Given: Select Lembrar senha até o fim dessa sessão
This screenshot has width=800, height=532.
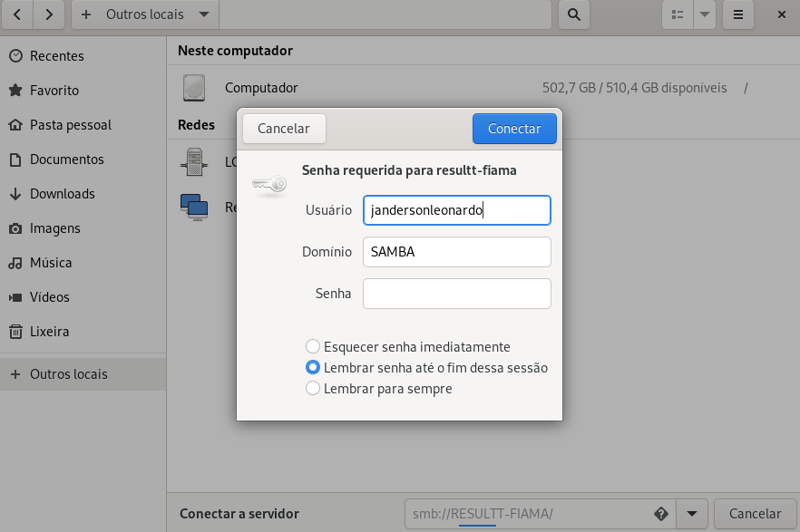Looking at the screenshot, I should (313, 368).
